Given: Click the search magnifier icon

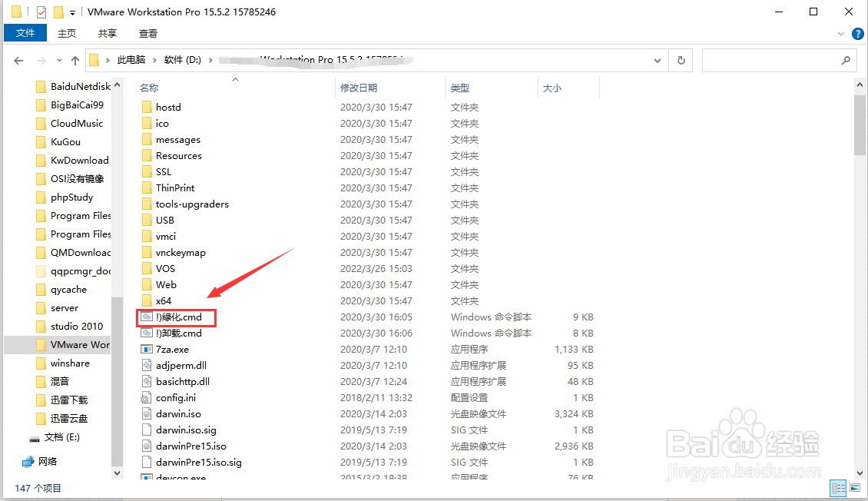Looking at the screenshot, I should 845,61.
